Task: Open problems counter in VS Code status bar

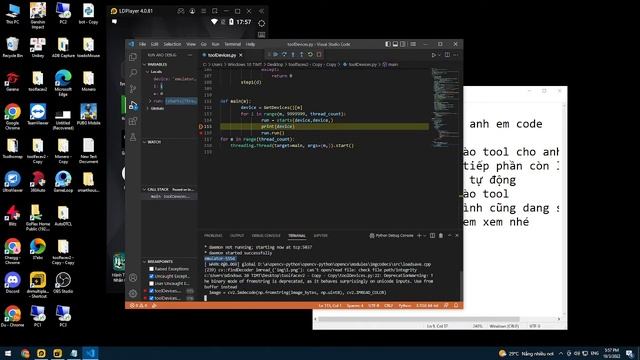Action: [x=138, y=305]
